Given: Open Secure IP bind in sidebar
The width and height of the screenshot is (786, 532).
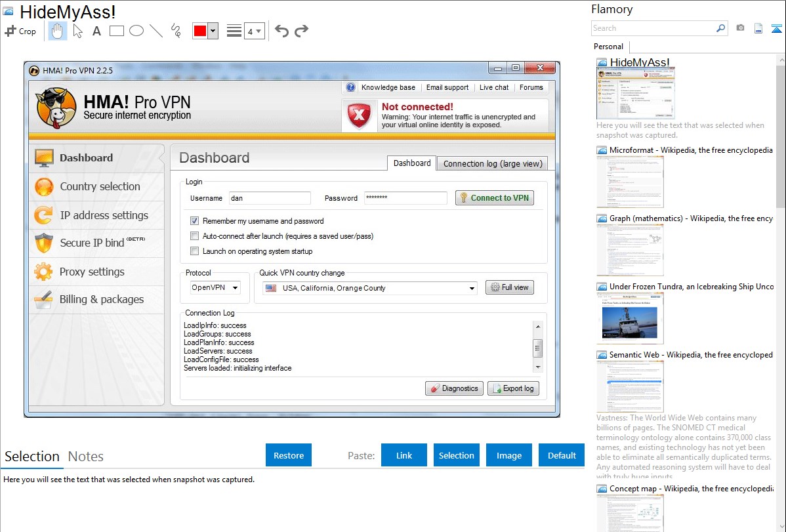Looking at the screenshot, I should 96,243.
